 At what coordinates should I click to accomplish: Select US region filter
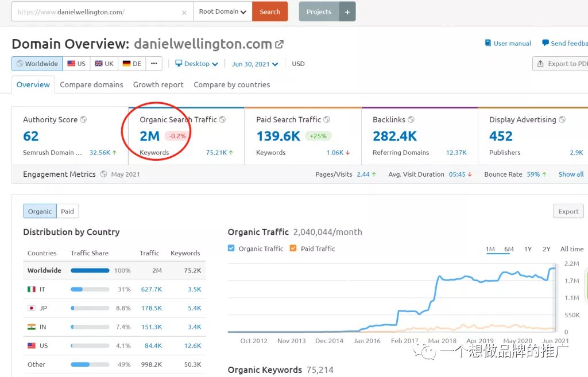pyautogui.click(x=76, y=64)
